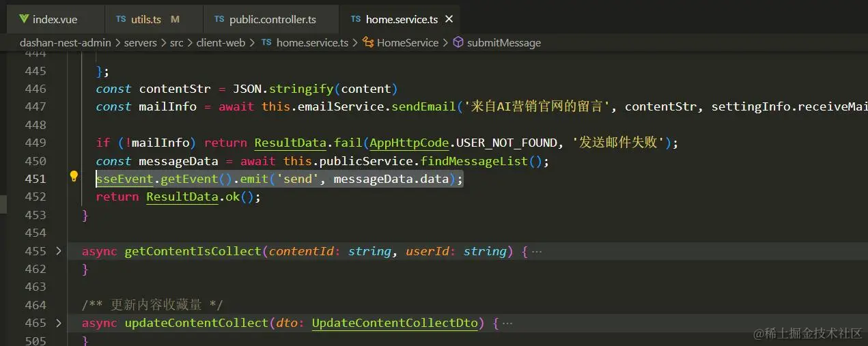Click userId parameter on line 455
The width and height of the screenshot is (868, 346).
click(428, 251)
